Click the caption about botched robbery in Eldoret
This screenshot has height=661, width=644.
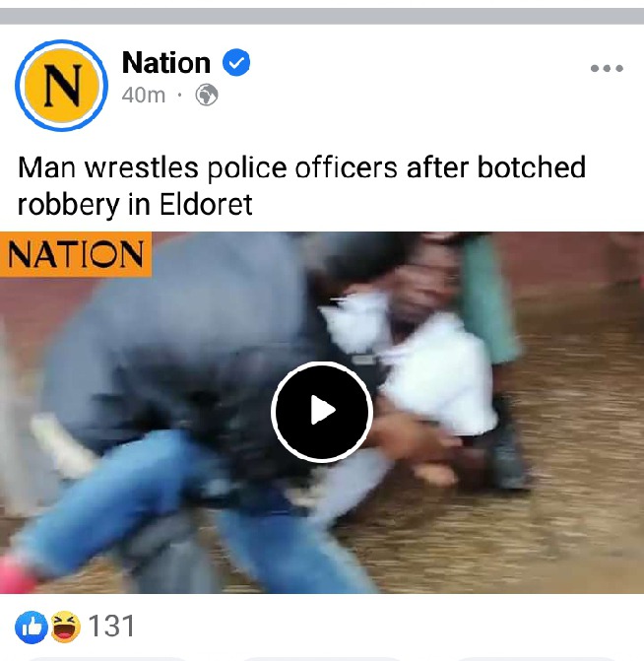pyautogui.click(x=301, y=185)
